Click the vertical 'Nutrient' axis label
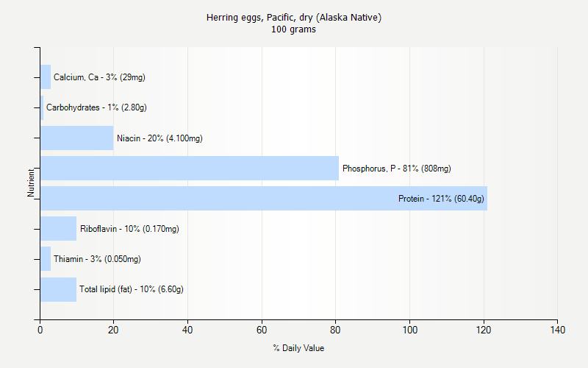This screenshot has width=588, height=368. 31,183
